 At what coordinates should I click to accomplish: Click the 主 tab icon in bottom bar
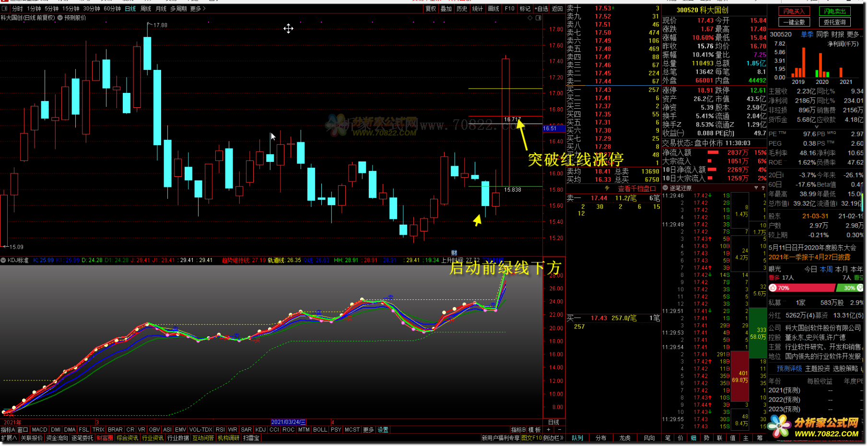[745, 438]
